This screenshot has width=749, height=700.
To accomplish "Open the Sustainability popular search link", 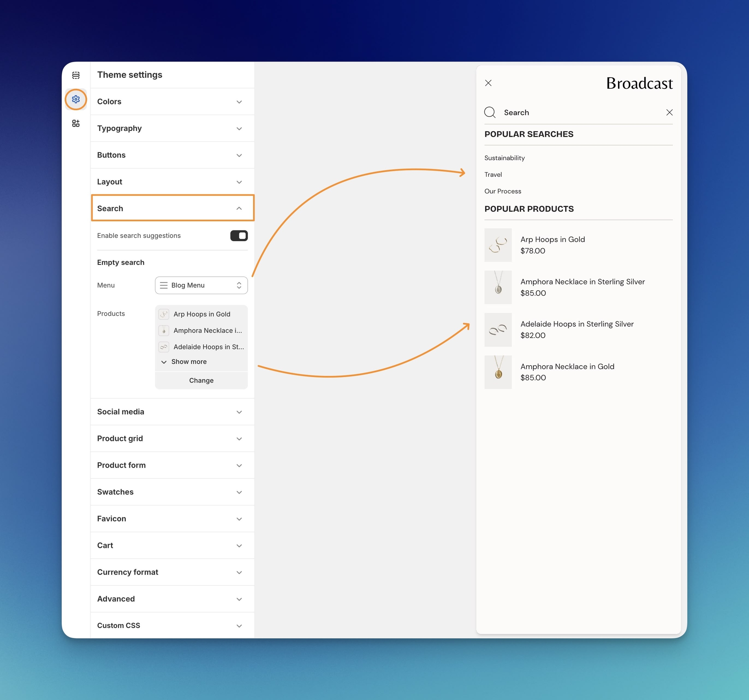I will click(505, 158).
